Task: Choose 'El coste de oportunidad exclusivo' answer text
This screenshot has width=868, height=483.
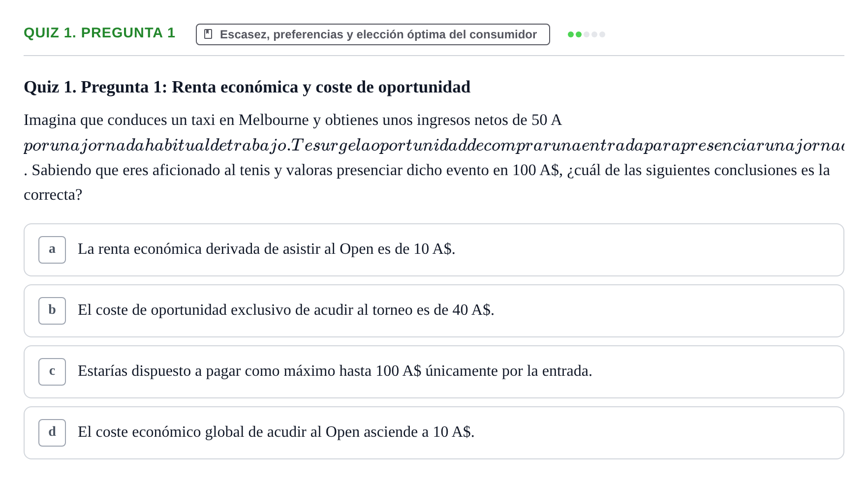Action: point(286,310)
